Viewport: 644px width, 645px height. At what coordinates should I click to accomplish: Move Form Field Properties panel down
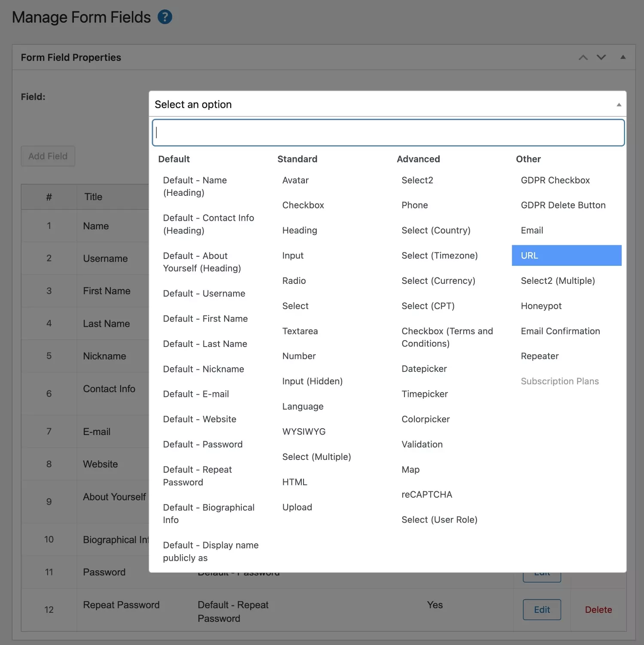point(601,58)
